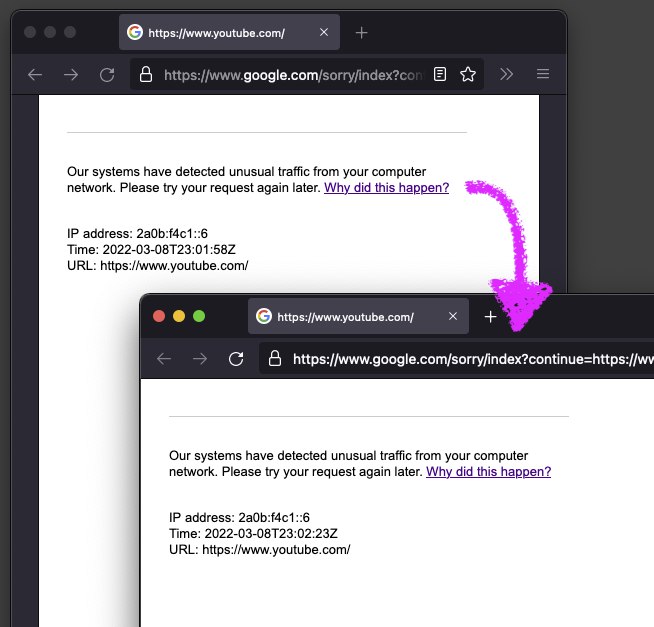Click the background window's address bar URL
The width and height of the screenshot is (654, 627).
click(x=293, y=75)
